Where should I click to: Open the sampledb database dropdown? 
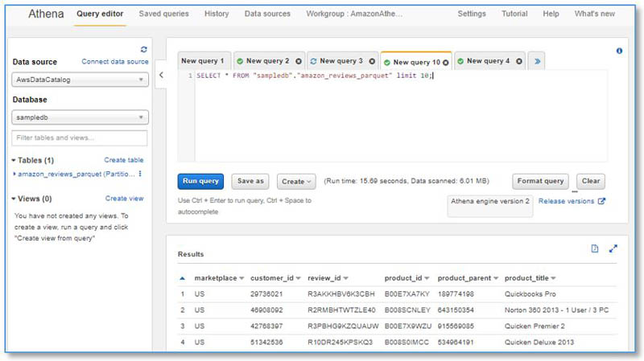coord(80,117)
